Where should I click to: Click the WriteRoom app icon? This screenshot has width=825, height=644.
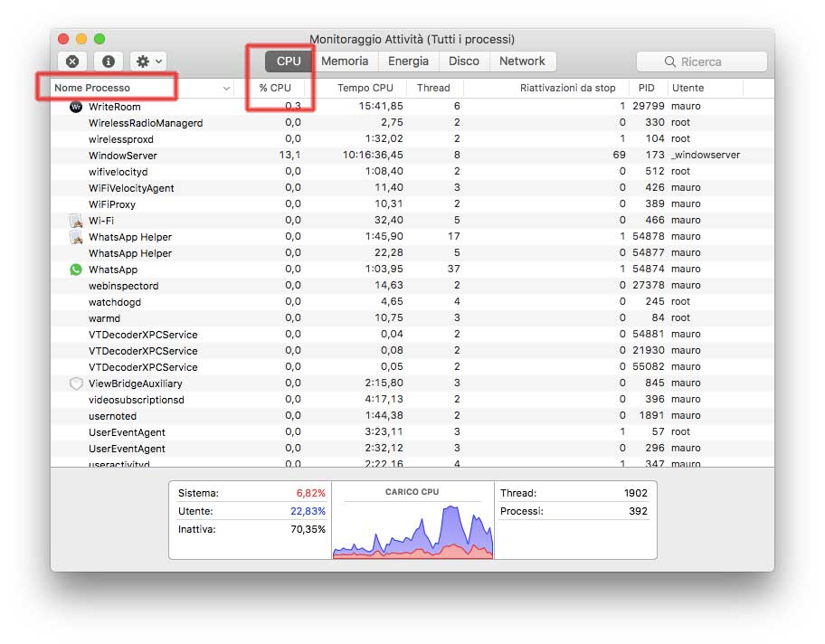76,107
